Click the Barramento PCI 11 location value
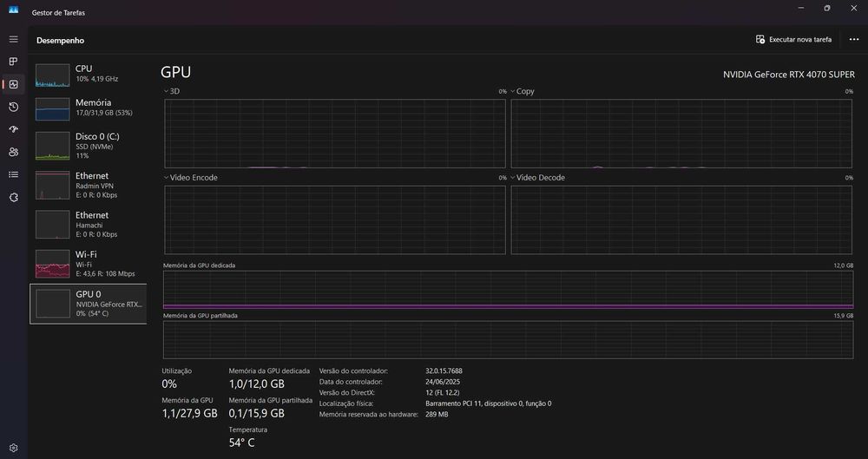 point(488,403)
